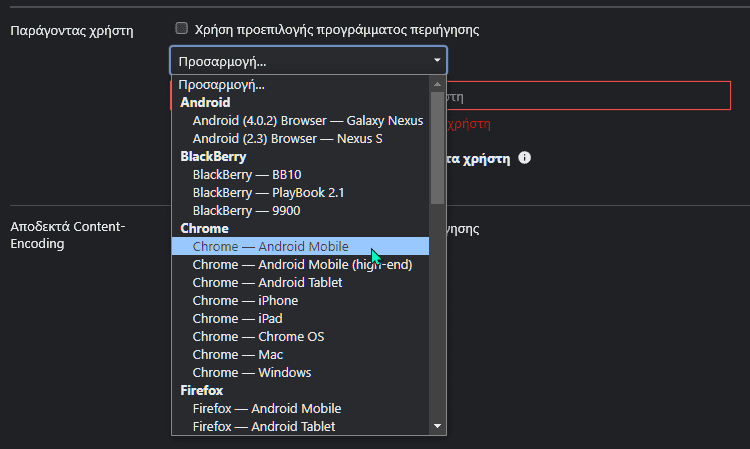Image resolution: width=750 pixels, height=449 pixels.
Task: Select BlackBerry — BB10 user agent
Action: (233, 175)
